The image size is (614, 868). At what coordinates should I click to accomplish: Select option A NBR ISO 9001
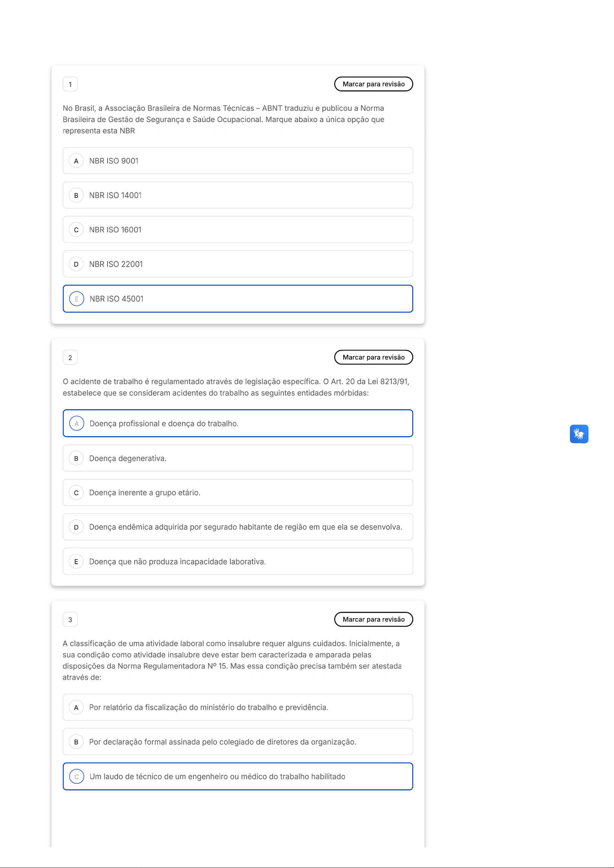point(238,161)
